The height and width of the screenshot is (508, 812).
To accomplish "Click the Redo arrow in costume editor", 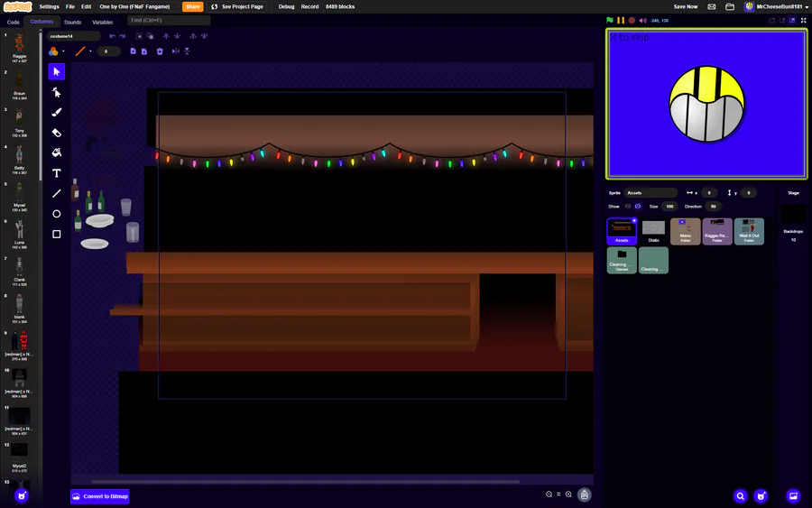I will coord(123,36).
